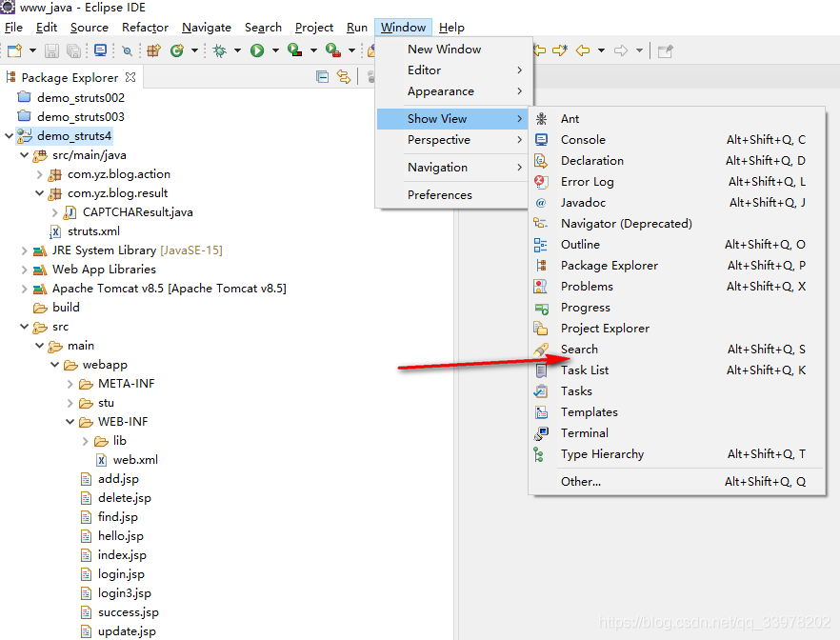Click New Window menu entry
This screenshot has width=840, height=640.
[452, 50]
